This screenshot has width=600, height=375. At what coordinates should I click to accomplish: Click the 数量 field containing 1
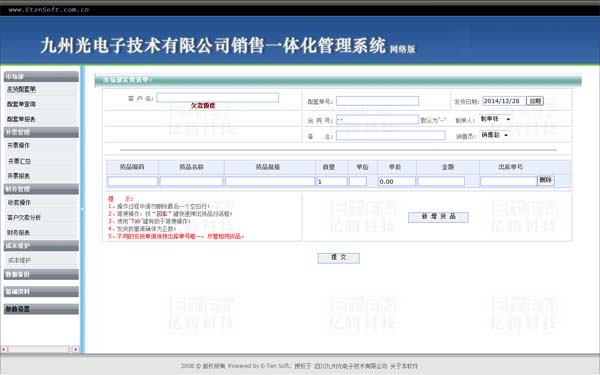coord(332,181)
